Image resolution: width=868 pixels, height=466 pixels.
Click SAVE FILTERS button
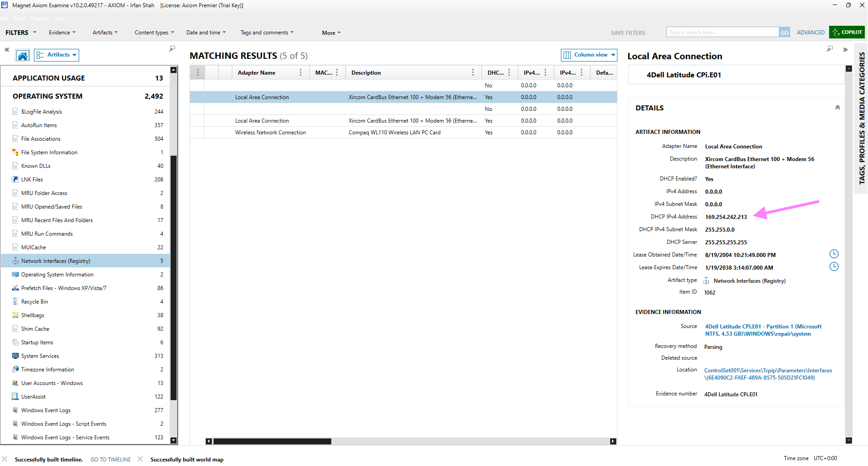pyautogui.click(x=628, y=33)
